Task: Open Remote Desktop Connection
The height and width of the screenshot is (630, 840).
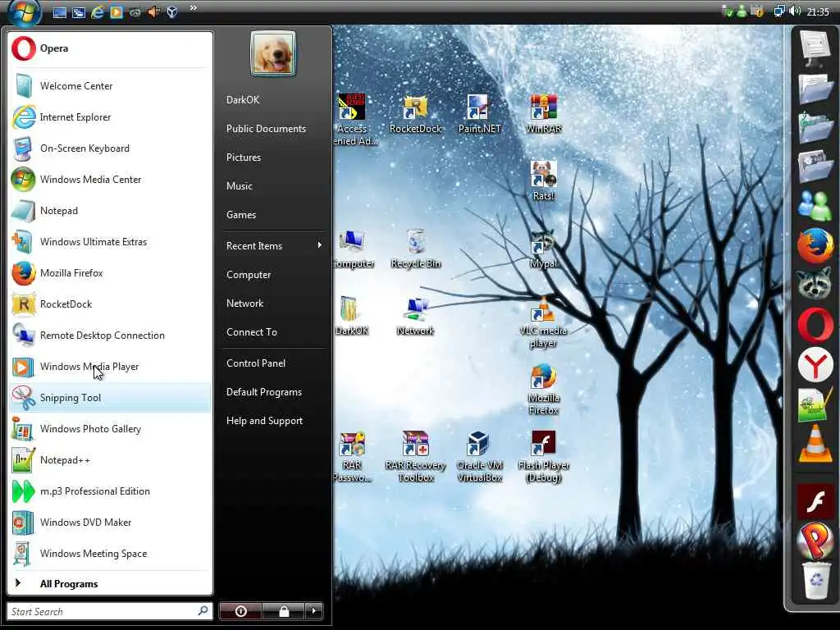Action: [110, 336]
